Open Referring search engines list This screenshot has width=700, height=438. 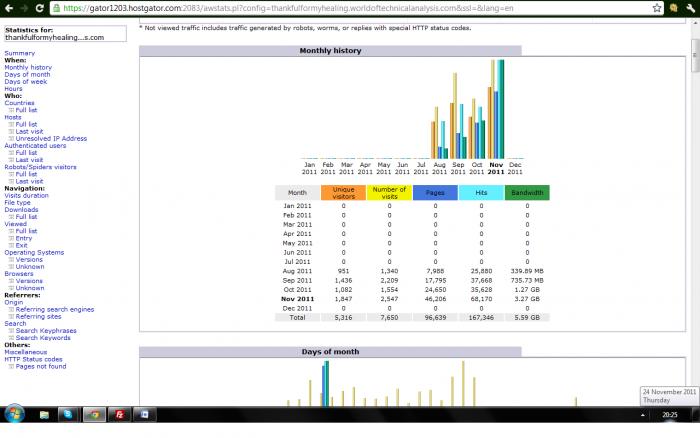[x=55, y=309]
